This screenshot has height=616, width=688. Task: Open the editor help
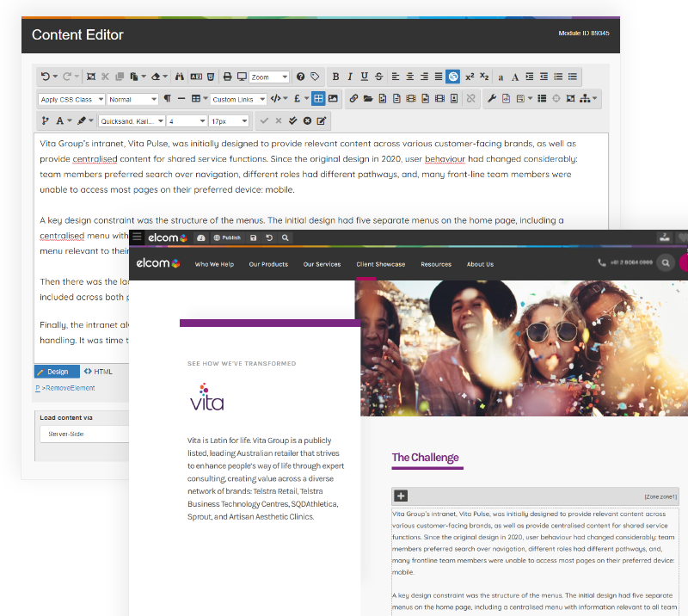[300, 77]
